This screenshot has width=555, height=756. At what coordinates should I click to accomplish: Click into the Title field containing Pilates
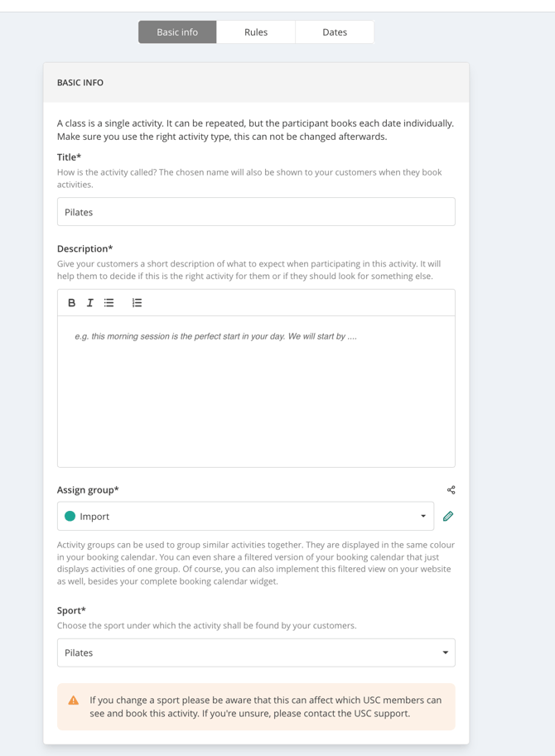(x=256, y=212)
